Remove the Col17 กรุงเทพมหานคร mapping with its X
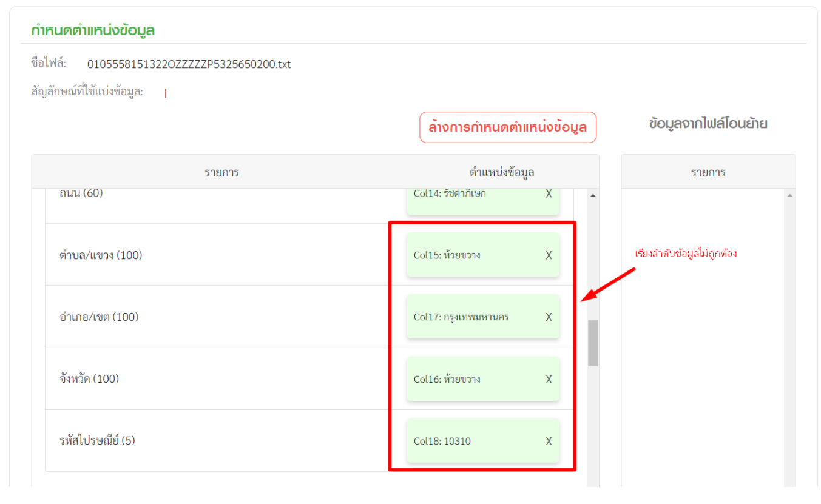 549,317
